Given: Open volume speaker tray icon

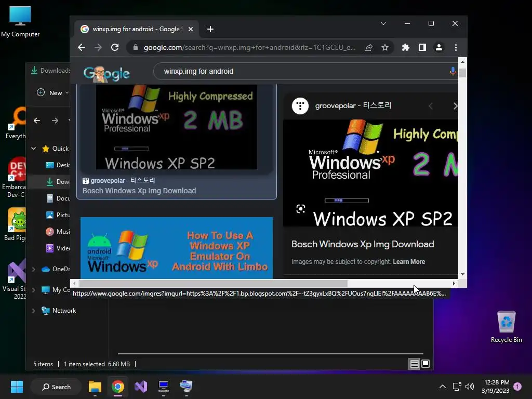Looking at the screenshot, I should pos(470,387).
